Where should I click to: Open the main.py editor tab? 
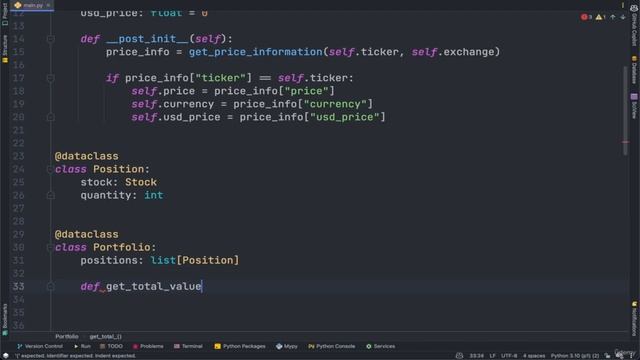(x=33, y=5)
